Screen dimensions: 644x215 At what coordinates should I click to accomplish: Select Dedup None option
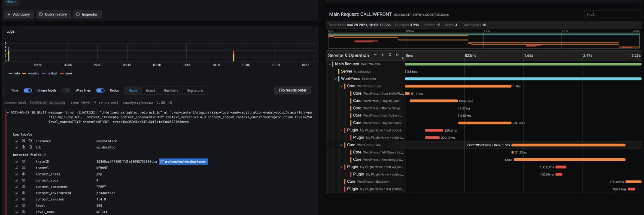[x=133, y=90]
